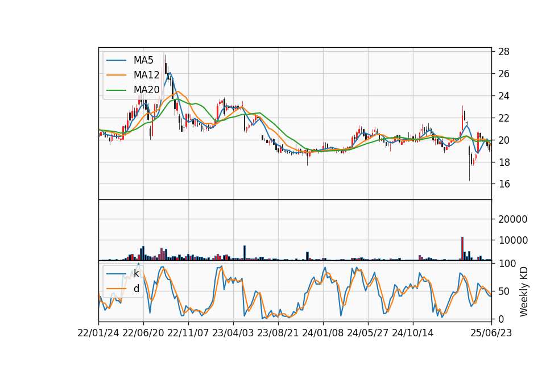This screenshot has width=546, height=392.
Task: Click the blue MA5 legend line sample
Action: (116, 60)
